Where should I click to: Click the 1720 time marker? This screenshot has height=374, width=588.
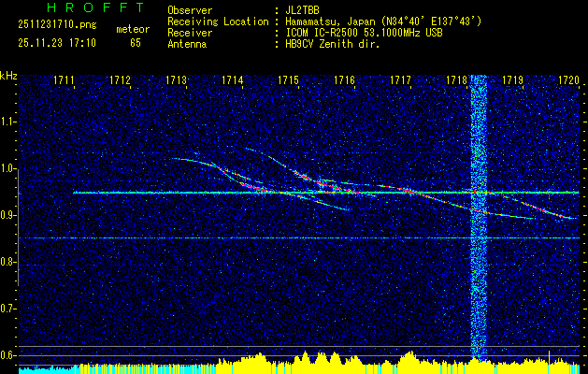coord(568,81)
